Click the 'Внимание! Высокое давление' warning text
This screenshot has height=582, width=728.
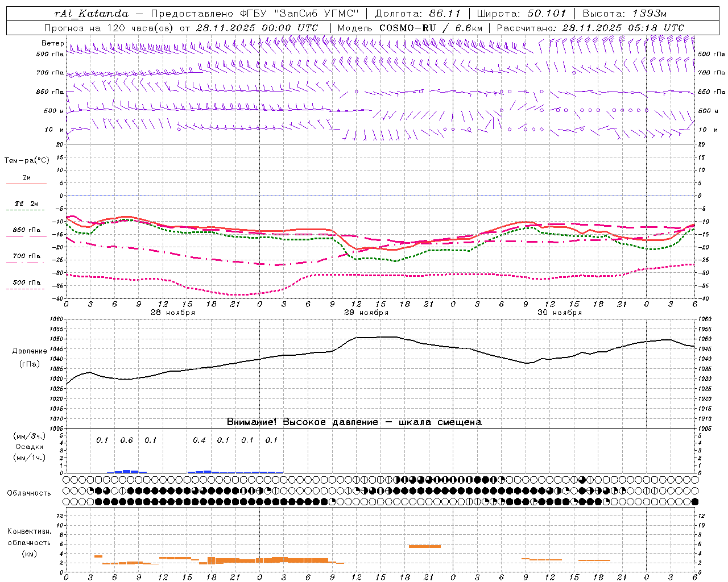(x=302, y=422)
